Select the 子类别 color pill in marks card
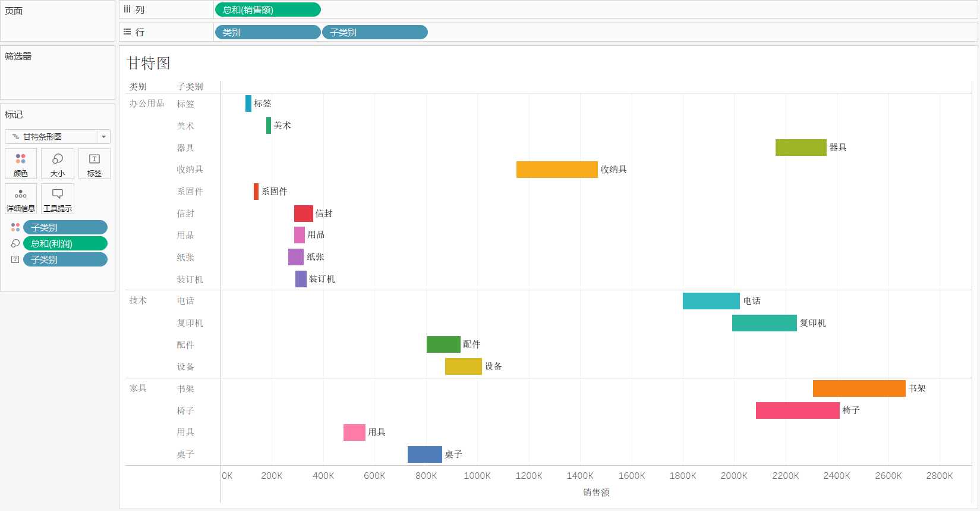Viewport: 980px width, 511px height. [x=65, y=227]
